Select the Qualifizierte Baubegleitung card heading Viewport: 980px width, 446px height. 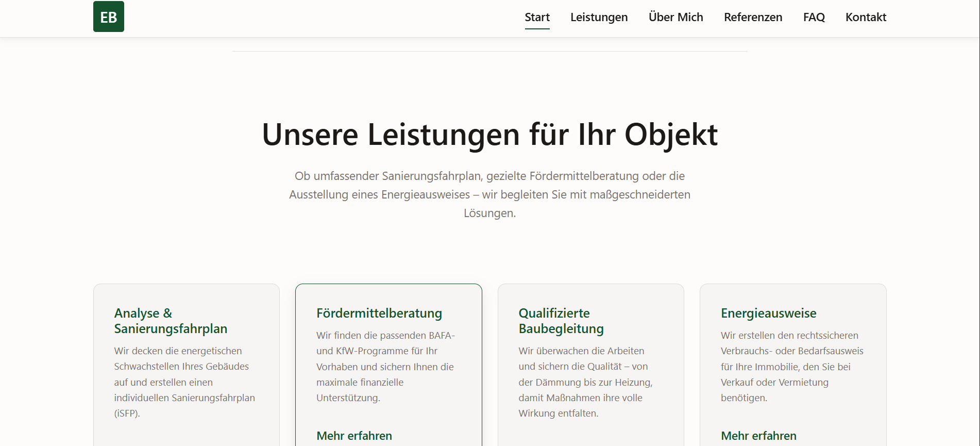point(561,321)
